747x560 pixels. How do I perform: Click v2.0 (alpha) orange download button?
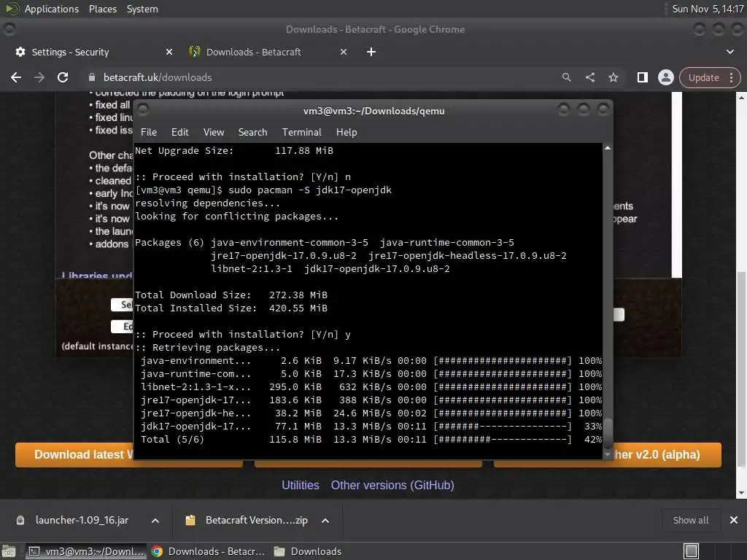pos(667,455)
